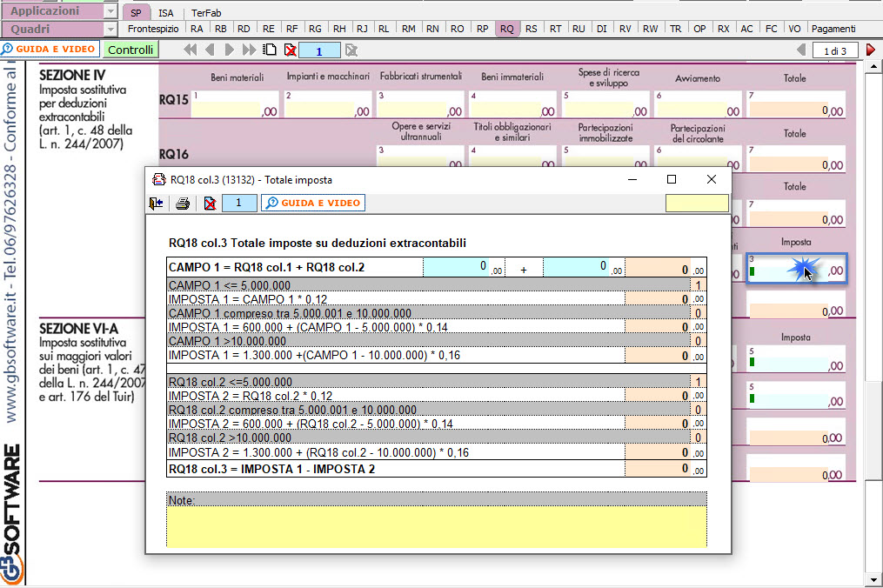Click RQ15 Beni immateriali field
The height and width of the screenshot is (588, 883).
(513, 104)
